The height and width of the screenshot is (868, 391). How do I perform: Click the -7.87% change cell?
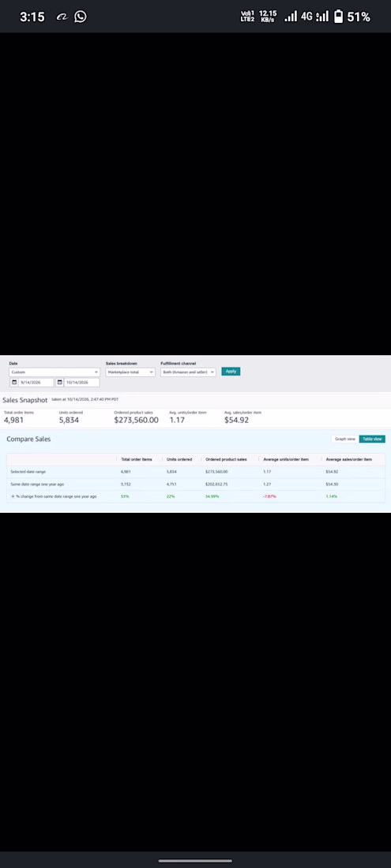[x=269, y=496]
